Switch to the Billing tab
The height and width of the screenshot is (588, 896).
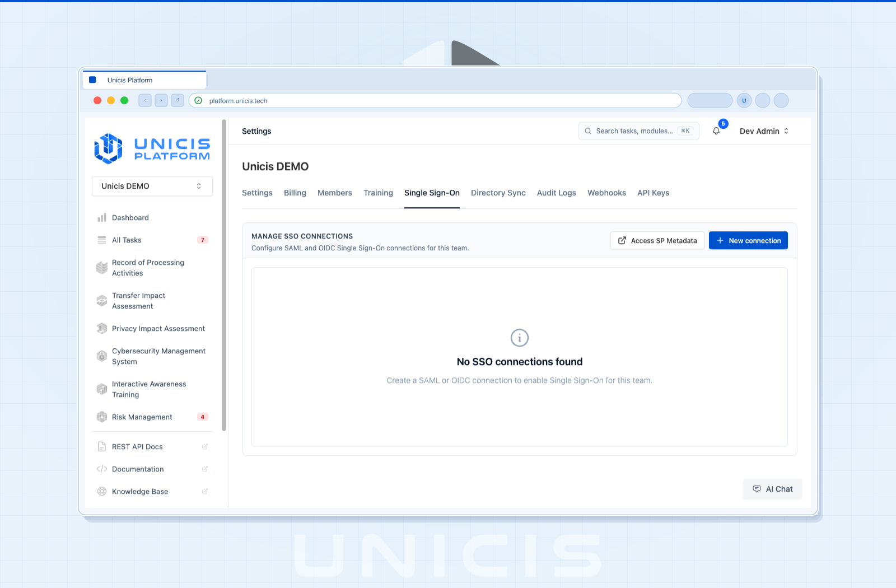[295, 193]
